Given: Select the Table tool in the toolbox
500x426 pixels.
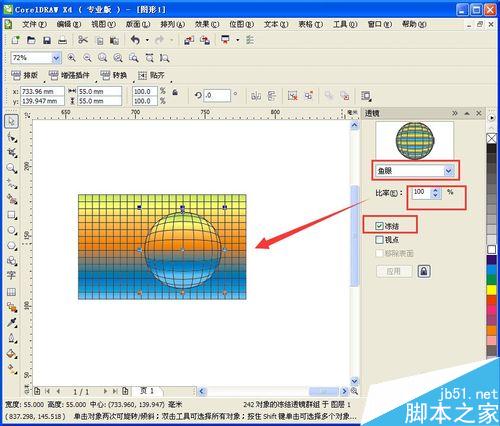Looking at the screenshot, I should pos(11,292).
